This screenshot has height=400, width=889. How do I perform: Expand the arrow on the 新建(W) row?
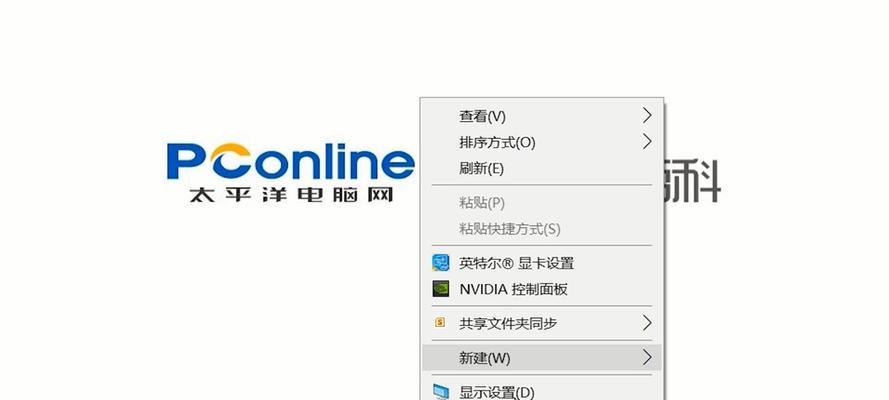pos(647,358)
